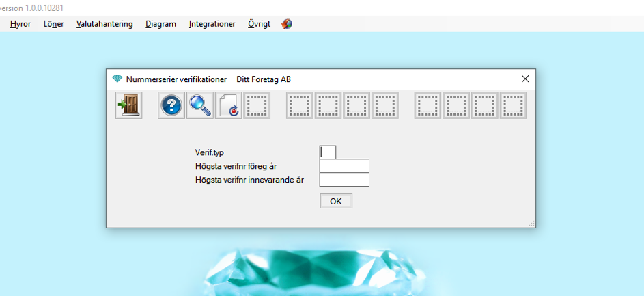
Task: Click the OK button
Action: click(336, 201)
